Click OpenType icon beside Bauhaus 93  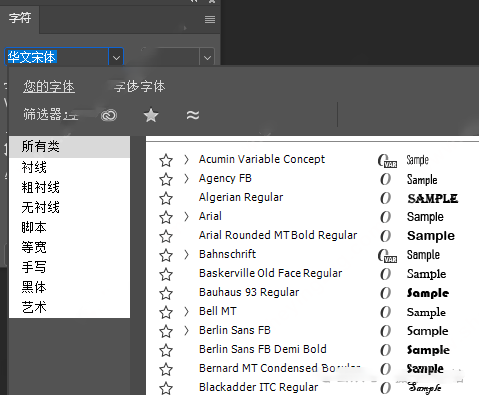coord(385,293)
